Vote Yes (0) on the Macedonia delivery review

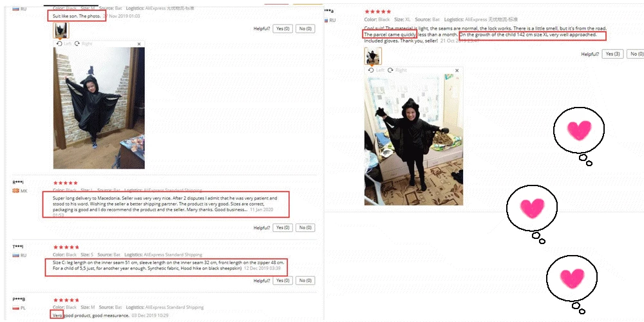pos(283,227)
